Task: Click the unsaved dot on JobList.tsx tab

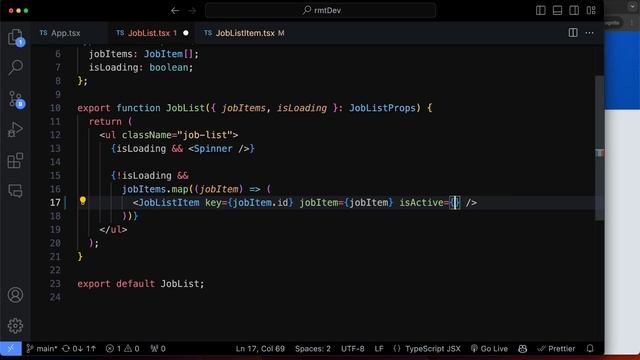Action: pyautogui.click(x=186, y=33)
